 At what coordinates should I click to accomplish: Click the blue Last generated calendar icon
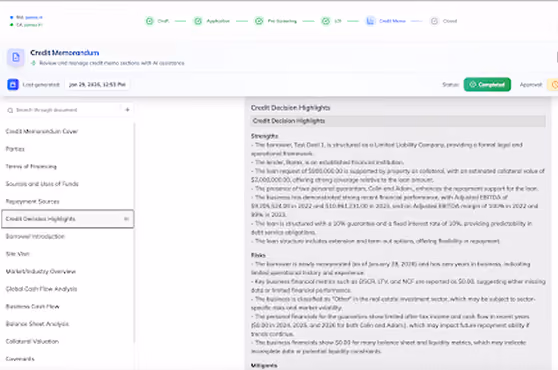pos(13,84)
